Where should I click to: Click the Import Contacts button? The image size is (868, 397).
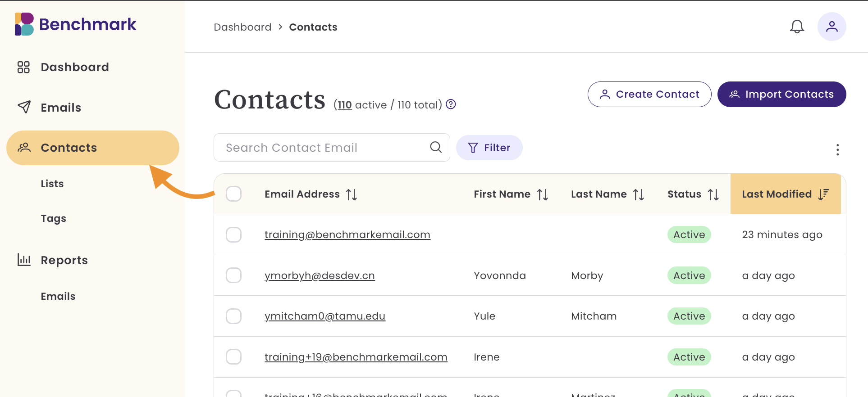click(x=781, y=94)
